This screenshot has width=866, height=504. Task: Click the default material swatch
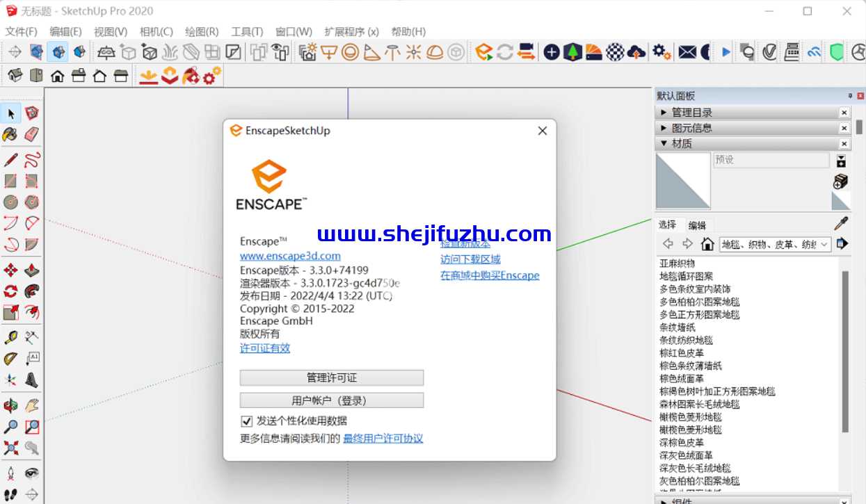841,200
